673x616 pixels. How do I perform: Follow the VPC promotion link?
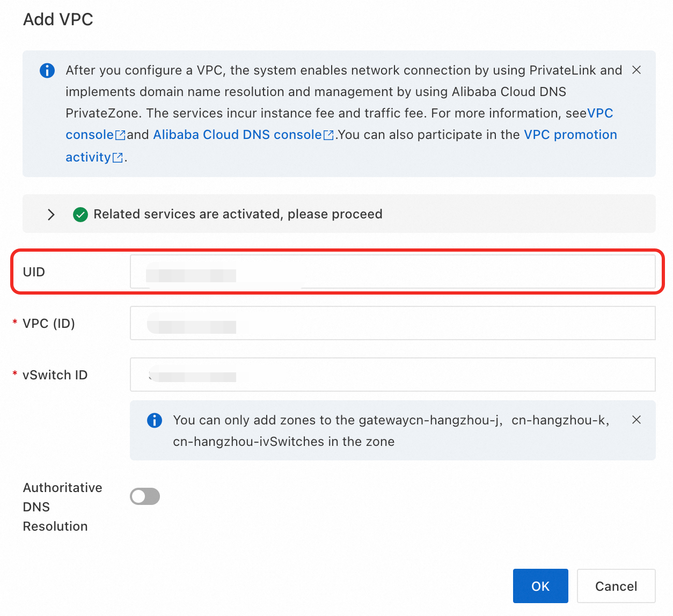570,135
